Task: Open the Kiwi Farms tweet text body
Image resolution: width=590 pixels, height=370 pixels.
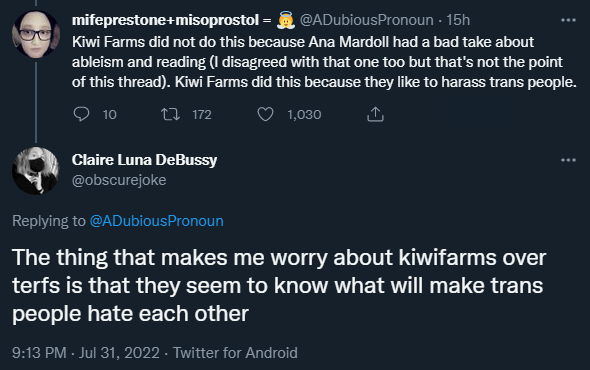Action: (x=324, y=62)
